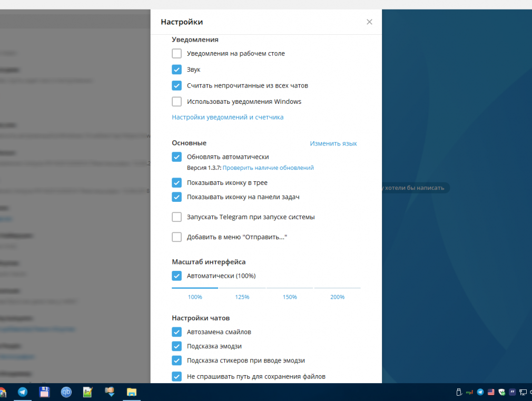Open Настройки уведомлений и счетчика link

[x=228, y=117]
